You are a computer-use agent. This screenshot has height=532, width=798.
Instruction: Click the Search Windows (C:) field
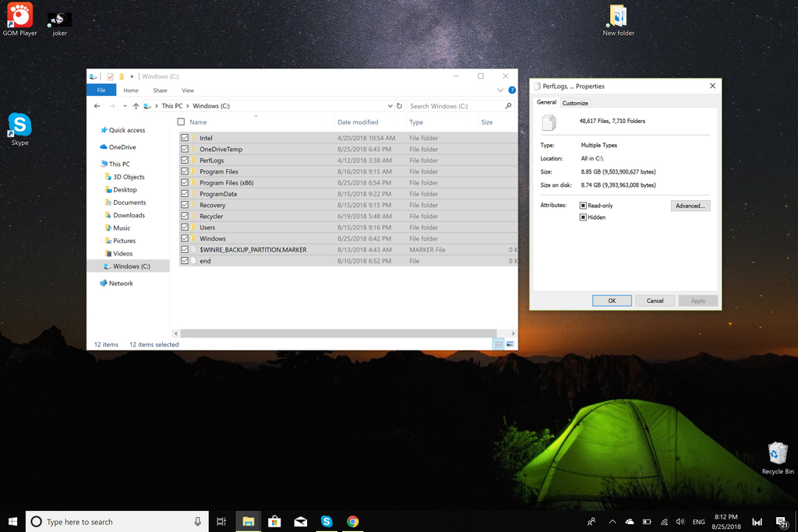[460, 106]
